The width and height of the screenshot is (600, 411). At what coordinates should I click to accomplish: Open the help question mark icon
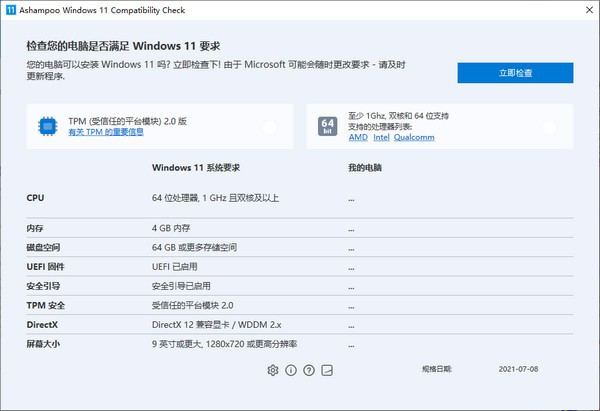[x=309, y=370]
